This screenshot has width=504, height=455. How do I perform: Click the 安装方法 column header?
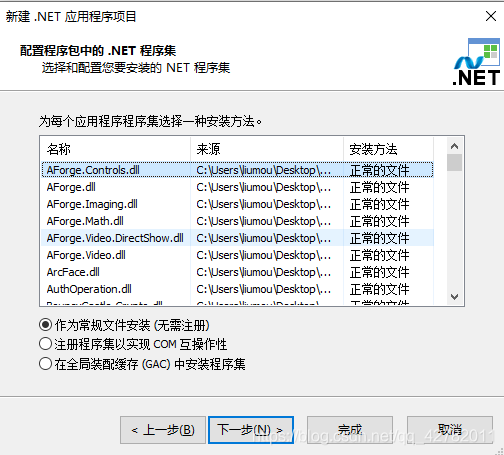tap(389, 149)
